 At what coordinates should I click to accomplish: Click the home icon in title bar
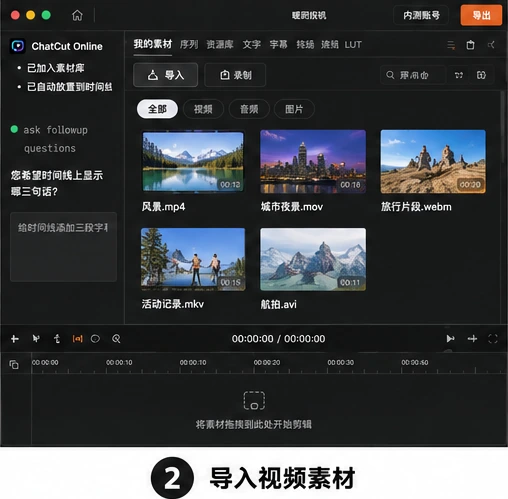(77, 15)
